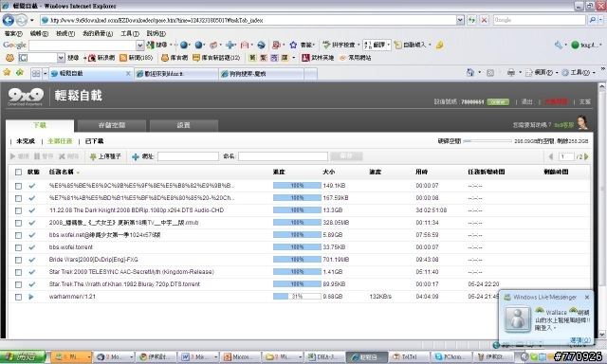
Task: Click the browser Forward arrow button
Action: 22,20
